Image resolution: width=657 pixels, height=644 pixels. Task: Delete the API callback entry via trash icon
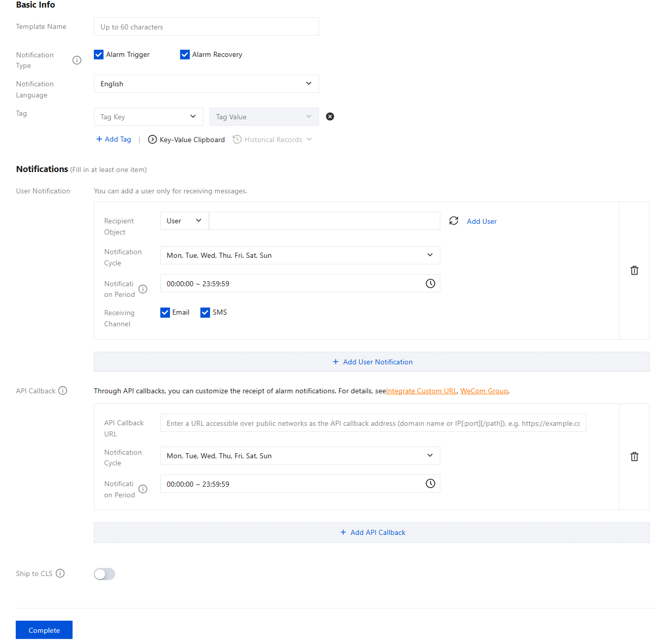[634, 457]
